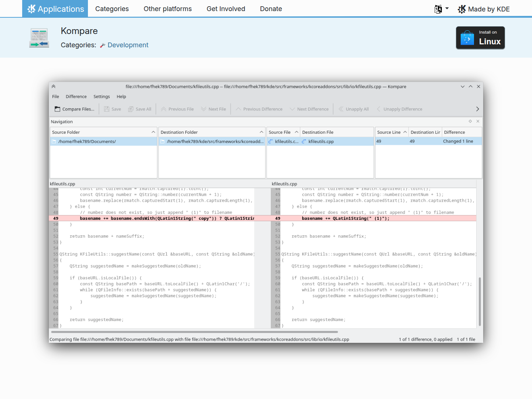532x399 pixels.
Task: Visit the Made by KDE link
Action: [484, 9]
